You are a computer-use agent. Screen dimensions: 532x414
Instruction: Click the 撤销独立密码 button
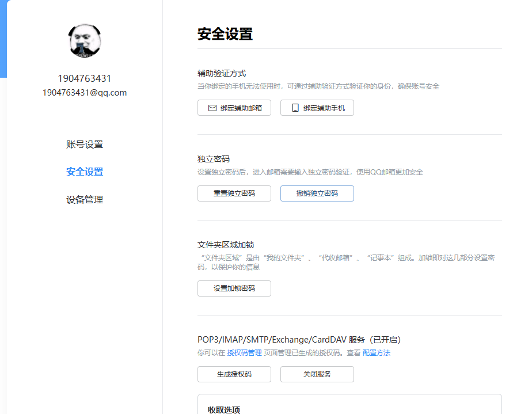point(317,193)
